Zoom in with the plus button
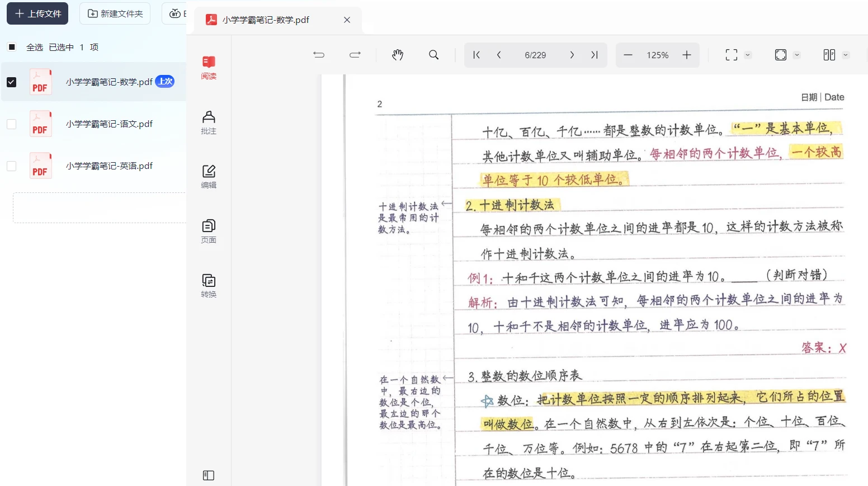This screenshot has height=486, width=868. point(687,55)
